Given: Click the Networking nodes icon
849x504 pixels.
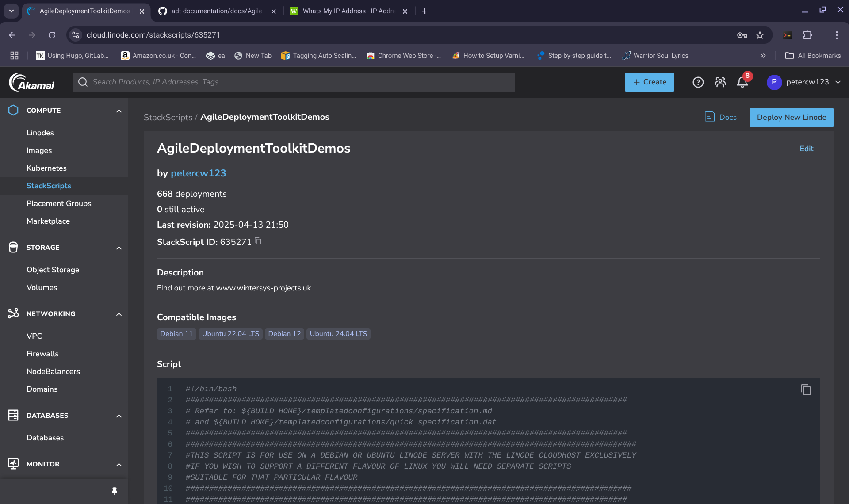Looking at the screenshot, I should point(13,313).
